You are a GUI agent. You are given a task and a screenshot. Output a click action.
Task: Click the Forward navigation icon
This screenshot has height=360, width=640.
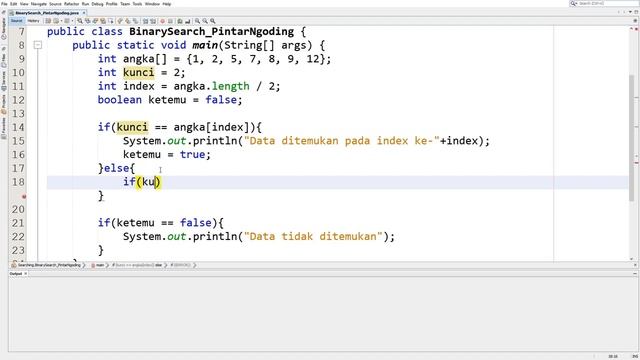pyautogui.click(x=67, y=21)
